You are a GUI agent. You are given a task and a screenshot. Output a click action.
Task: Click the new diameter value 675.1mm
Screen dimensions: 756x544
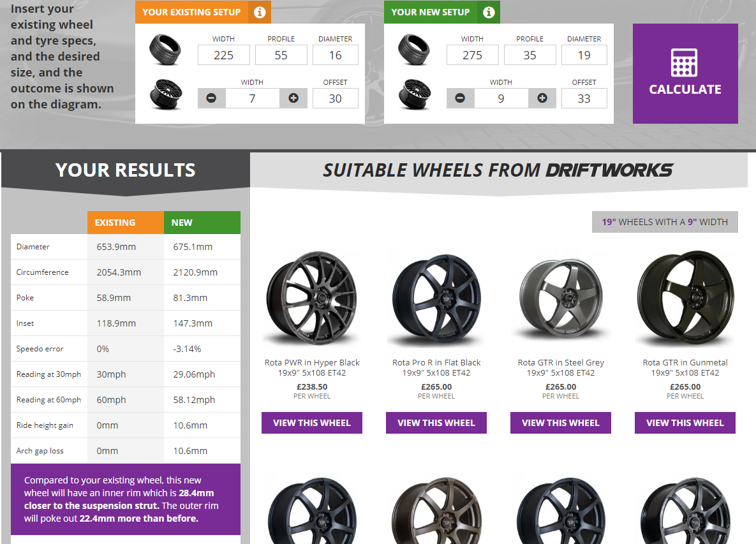coord(193,247)
